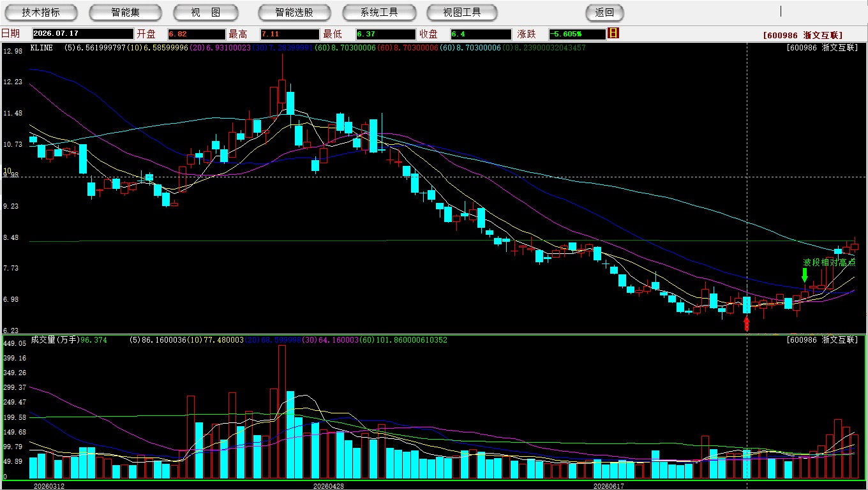Click the 20260428 date label on axis
Image resolution: width=868 pixels, height=490 pixels.
[328, 486]
